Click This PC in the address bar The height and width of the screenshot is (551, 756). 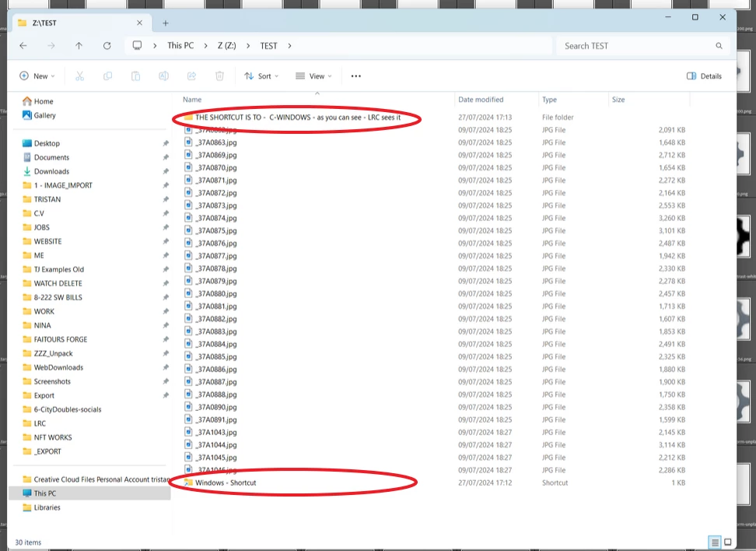click(180, 45)
